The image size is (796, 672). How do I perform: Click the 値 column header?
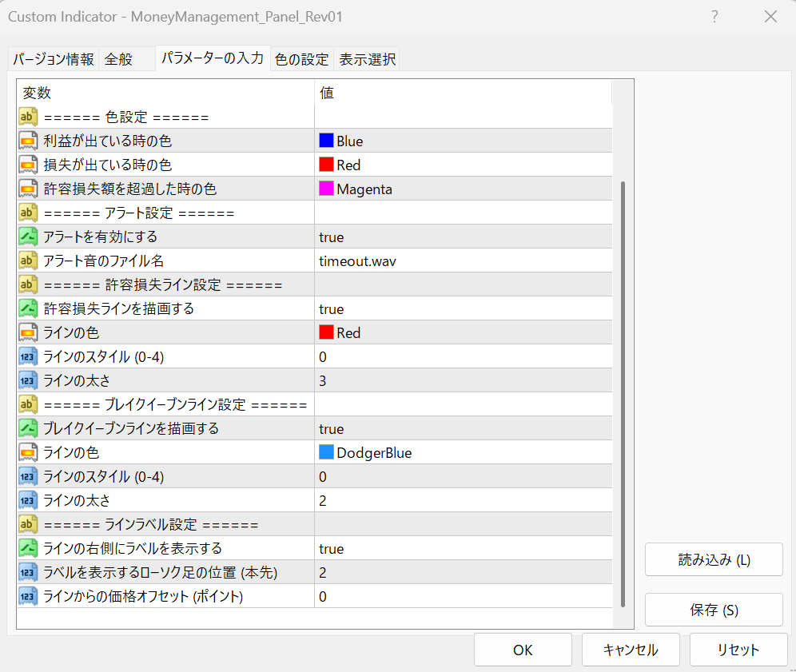[x=463, y=93]
